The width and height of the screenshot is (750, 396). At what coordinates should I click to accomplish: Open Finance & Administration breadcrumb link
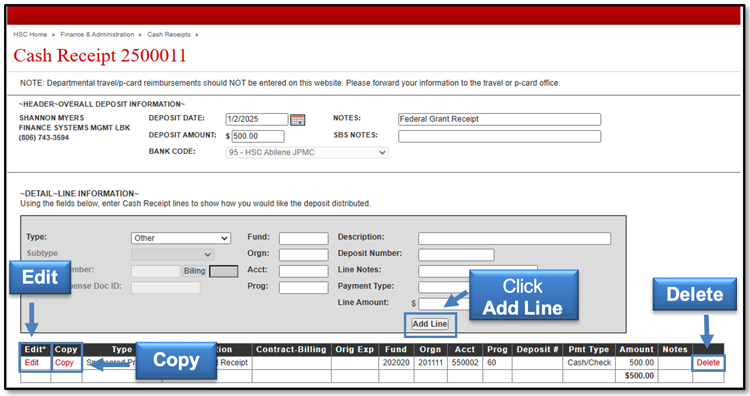[x=97, y=34]
